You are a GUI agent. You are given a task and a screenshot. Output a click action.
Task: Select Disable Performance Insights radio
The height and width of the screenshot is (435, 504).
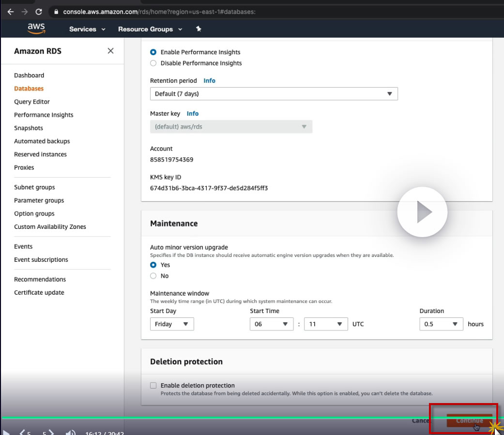[x=153, y=63]
